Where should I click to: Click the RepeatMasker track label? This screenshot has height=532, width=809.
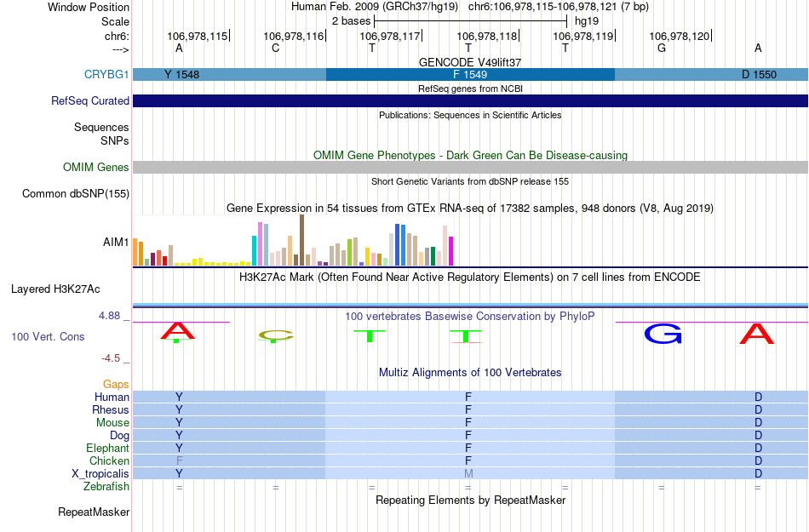tap(94, 512)
